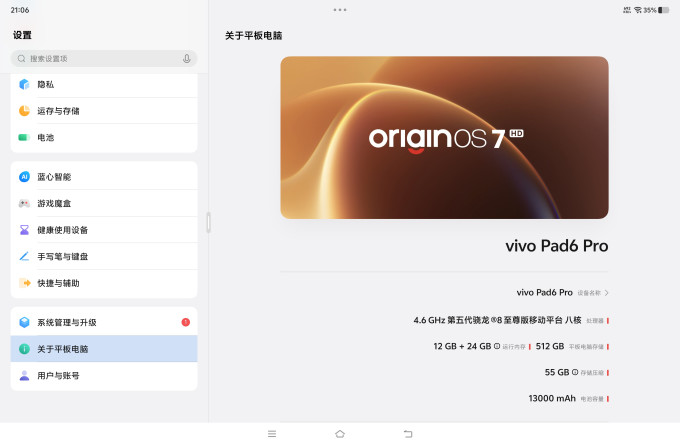
Task: Tap the 21:06 clock in status bar
Action: point(20,10)
